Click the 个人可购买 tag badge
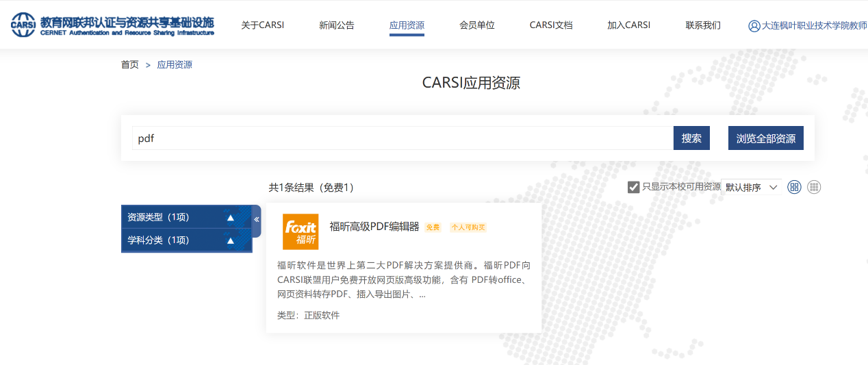Screen dimensions: 868x365 coord(468,227)
